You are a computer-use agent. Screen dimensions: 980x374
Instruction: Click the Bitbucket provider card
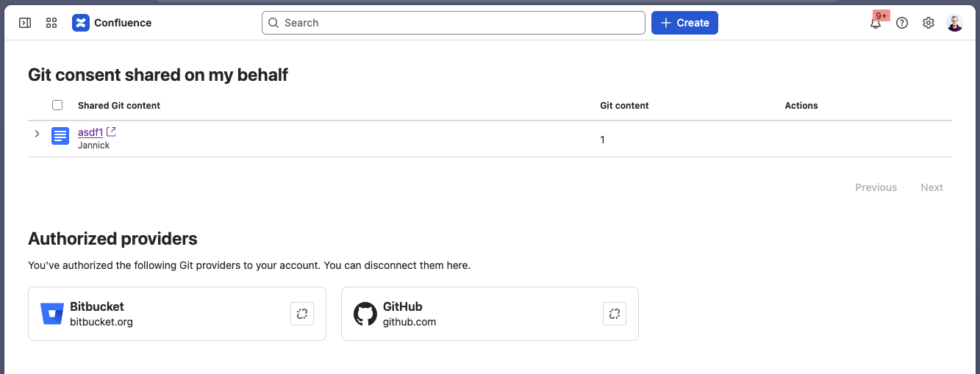(177, 314)
